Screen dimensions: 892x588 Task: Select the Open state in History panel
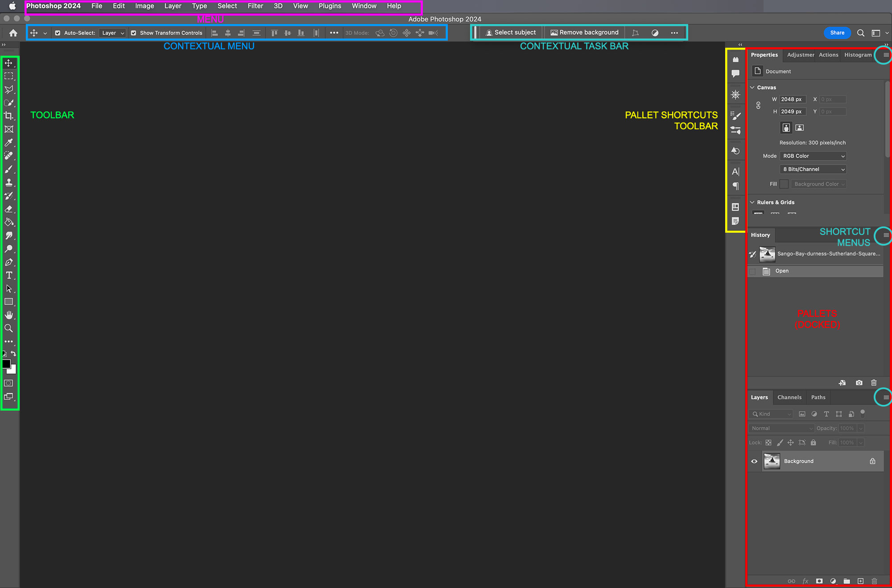click(782, 271)
